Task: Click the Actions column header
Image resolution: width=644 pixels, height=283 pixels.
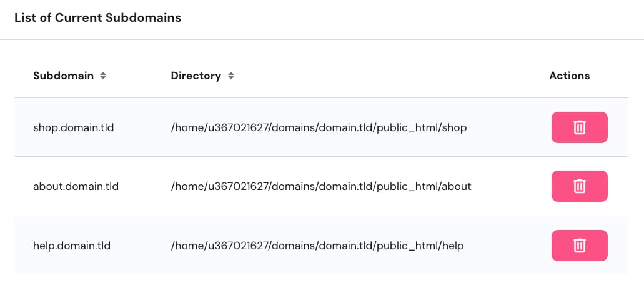Action: click(x=569, y=76)
